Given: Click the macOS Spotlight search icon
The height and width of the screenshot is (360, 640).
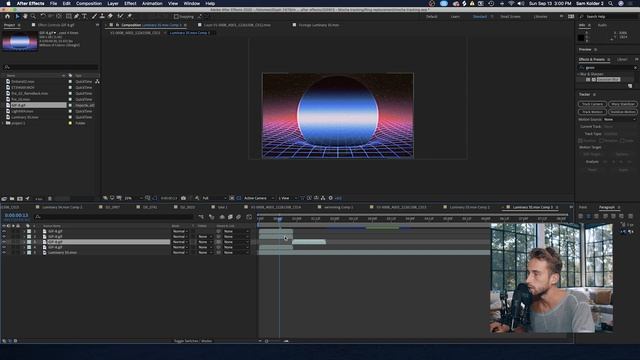Looking at the screenshot, I should [611, 3].
